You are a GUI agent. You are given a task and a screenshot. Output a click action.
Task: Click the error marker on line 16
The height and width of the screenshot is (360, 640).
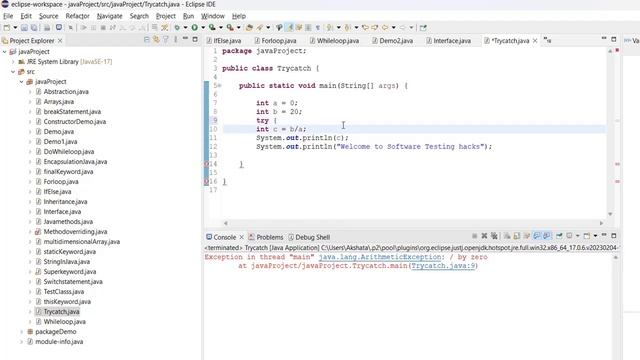(207, 182)
